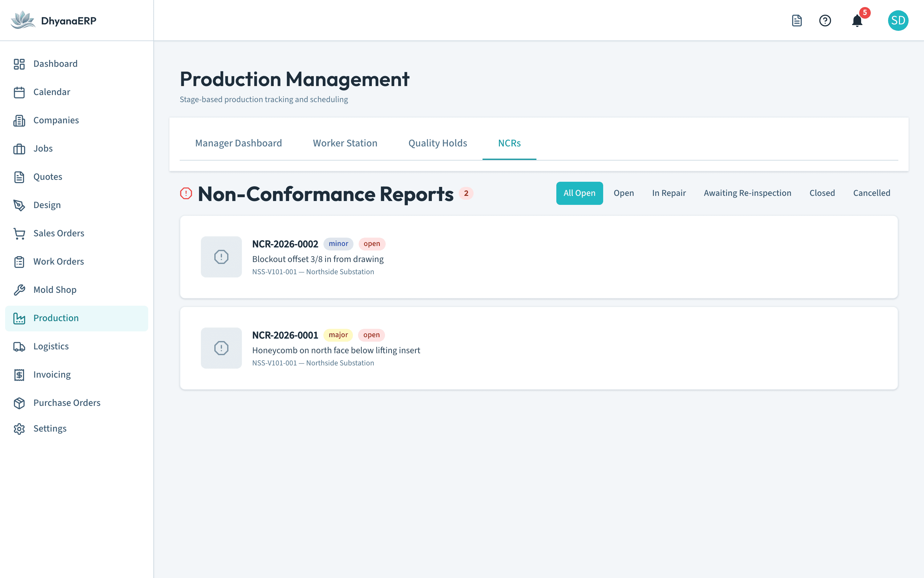Open Settings from sidebar
The width and height of the screenshot is (924, 578).
(77, 429)
